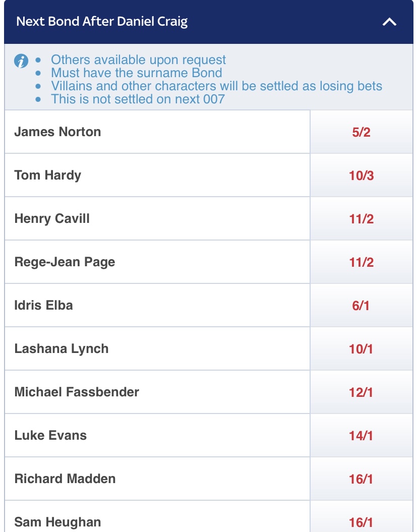Click the Tom Hardy name row
Viewport: 417px width, 532px height.
tap(157, 175)
